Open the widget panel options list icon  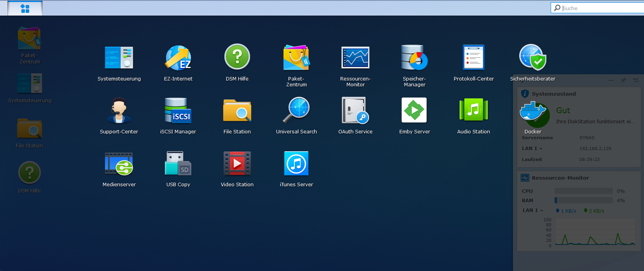click(x=636, y=80)
